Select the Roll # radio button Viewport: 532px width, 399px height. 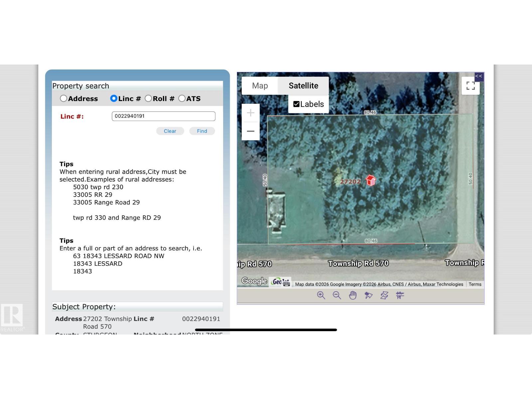point(148,98)
